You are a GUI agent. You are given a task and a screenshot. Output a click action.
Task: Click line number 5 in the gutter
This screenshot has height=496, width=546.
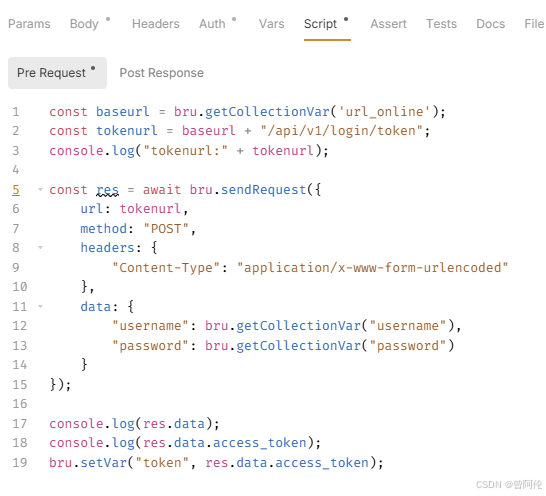pyautogui.click(x=16, y=190)
